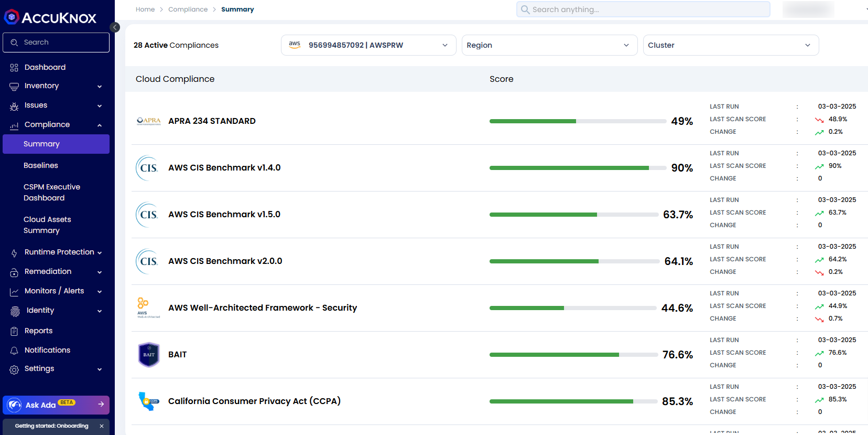Click the CIS logo for Benchmark v1.5.0

(147, 215)
